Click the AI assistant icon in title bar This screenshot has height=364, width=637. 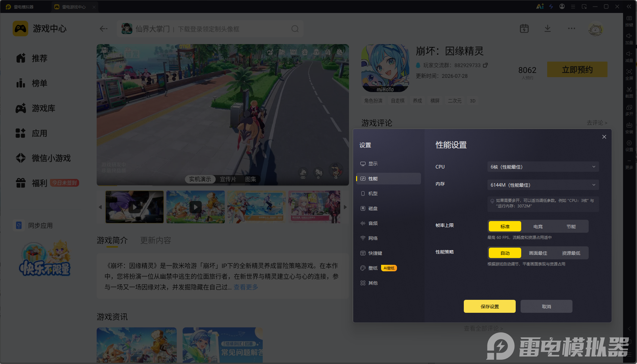540,6
